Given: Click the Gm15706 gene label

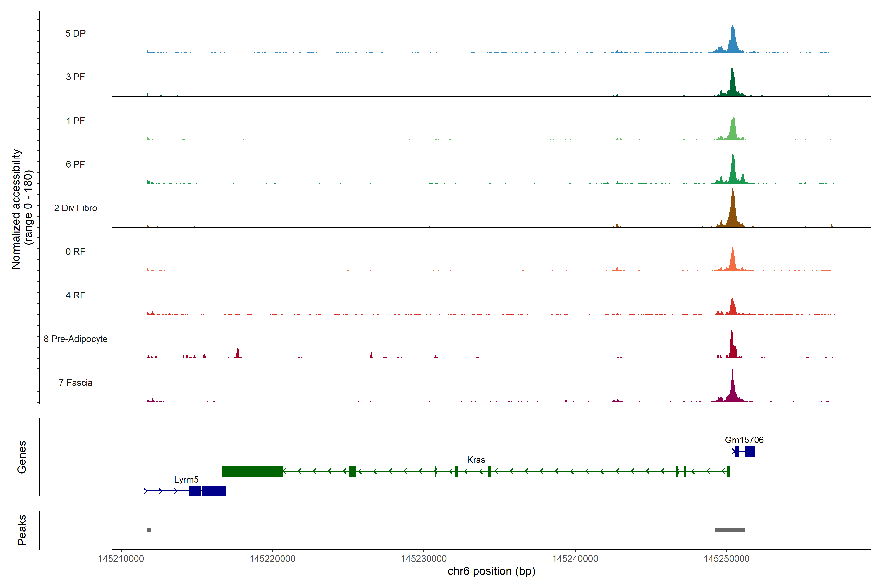Looking at the screenshot, I should [x=744, y=440].
